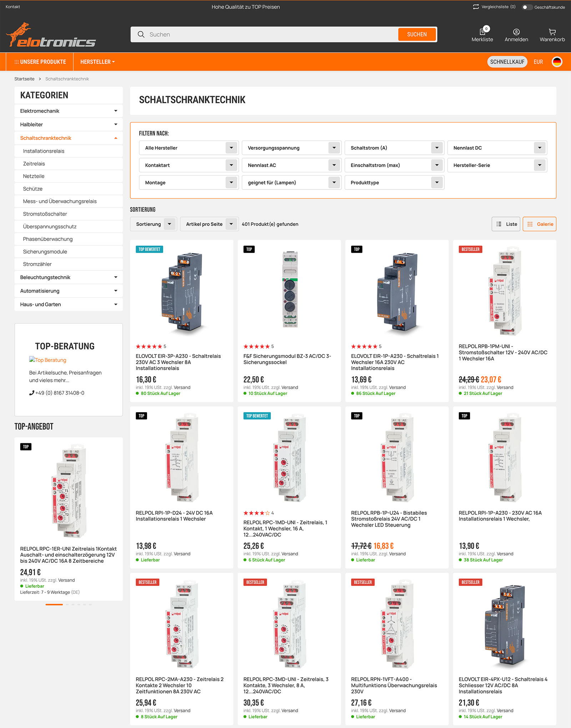
Task: Collapse the Schaltschranktechnik category
Action: tap(69, 138)
